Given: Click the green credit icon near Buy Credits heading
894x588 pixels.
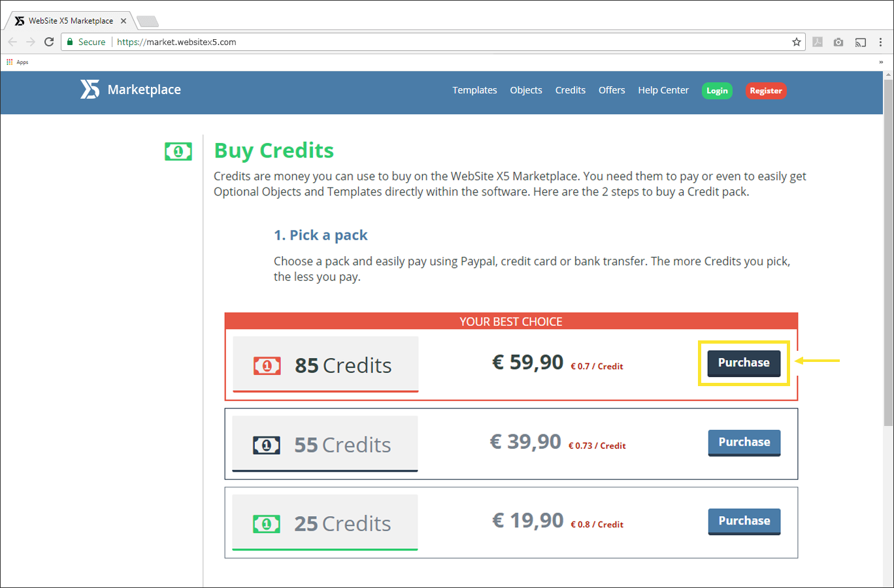Looking at the screenshot, I should (178, 151).
